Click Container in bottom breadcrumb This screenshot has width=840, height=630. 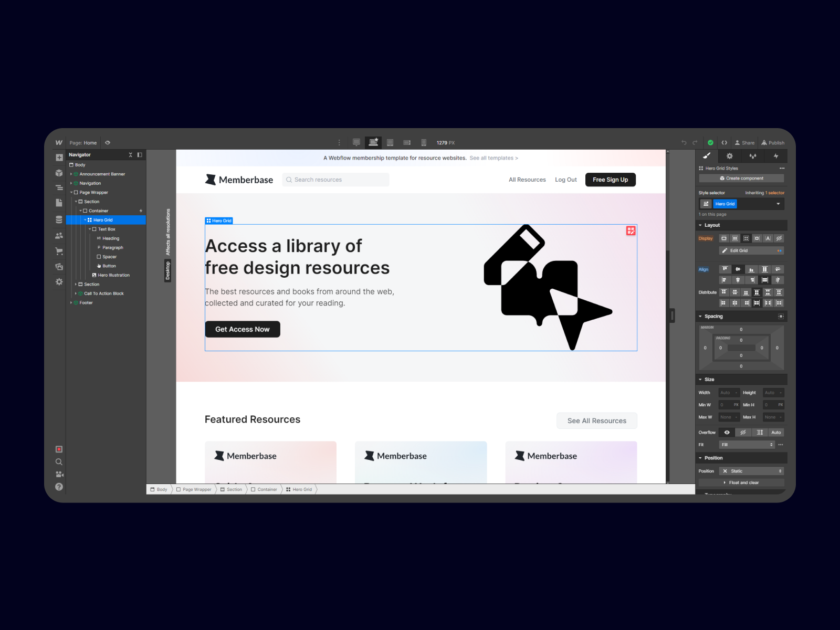pyautogui.click(x=264, y=489)
